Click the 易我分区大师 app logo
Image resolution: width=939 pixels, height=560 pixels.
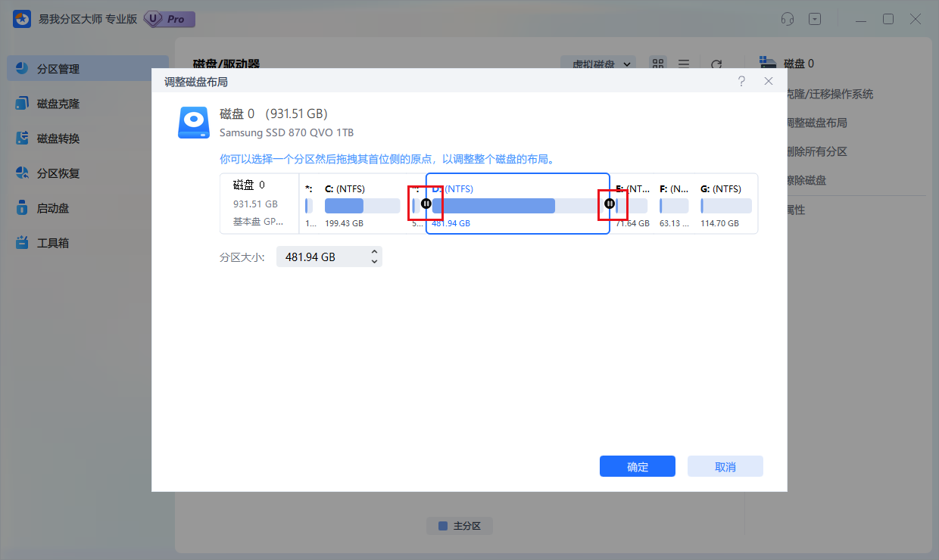click(21, 19)
